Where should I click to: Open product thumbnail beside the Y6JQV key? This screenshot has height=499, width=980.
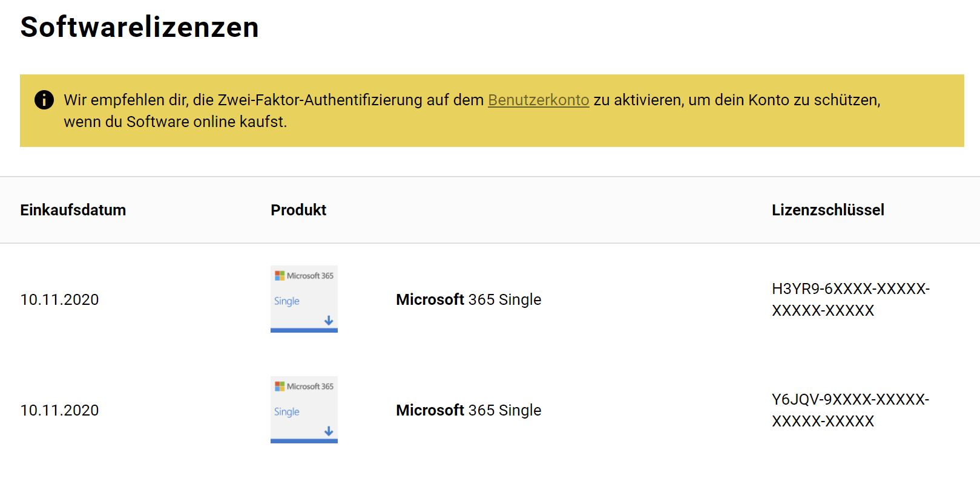point(304,410)
